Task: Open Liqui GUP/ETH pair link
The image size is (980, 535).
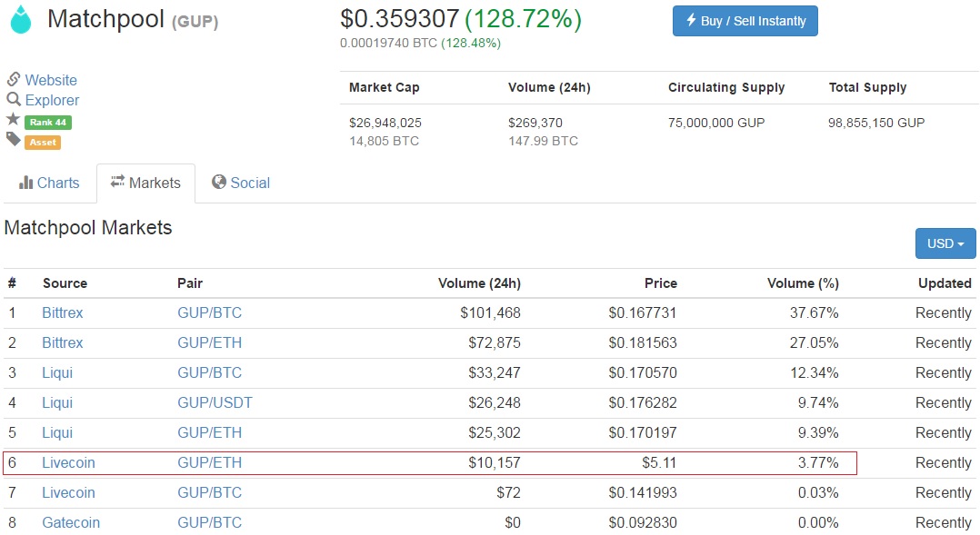Action: coord(209,432)
